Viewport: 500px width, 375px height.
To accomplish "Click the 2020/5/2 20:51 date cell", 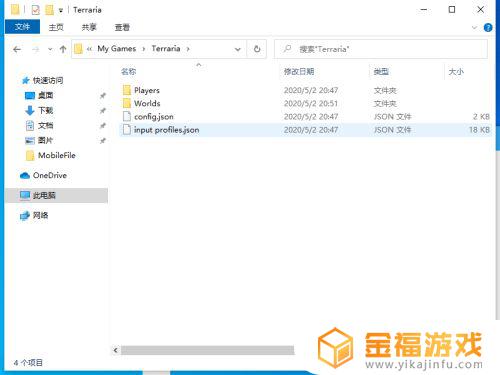I will pos(311,103).
